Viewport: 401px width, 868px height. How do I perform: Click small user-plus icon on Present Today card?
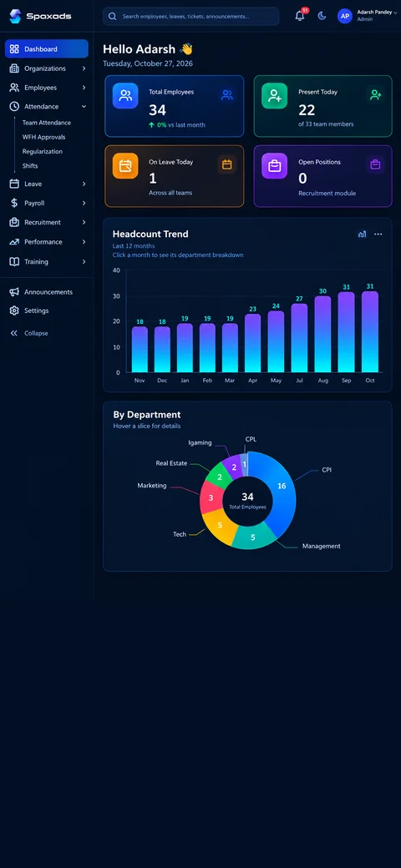(x=376, y=95)
